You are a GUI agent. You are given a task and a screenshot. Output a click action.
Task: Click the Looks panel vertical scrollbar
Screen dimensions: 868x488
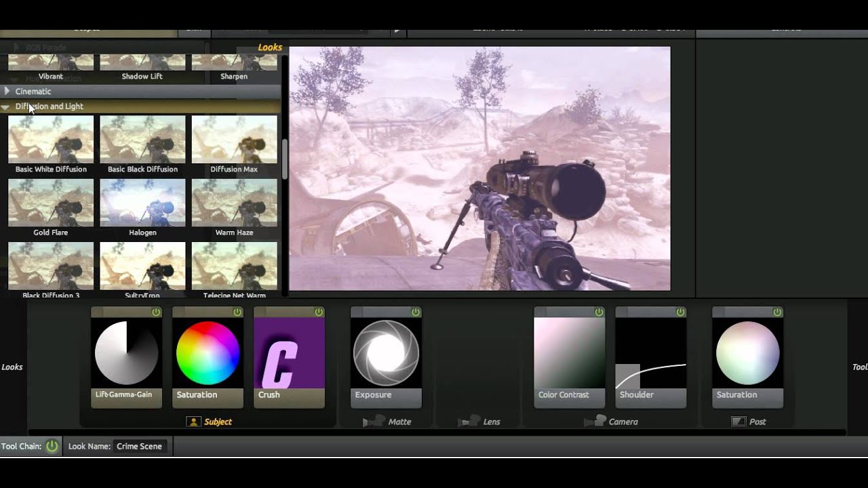click(x=285, y=159)
